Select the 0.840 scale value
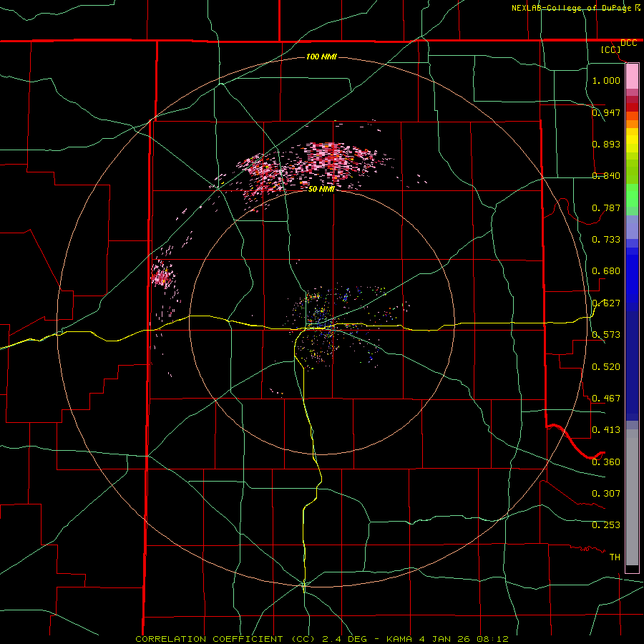The width and height of the screenshot is (644, 644). (606, 175)
